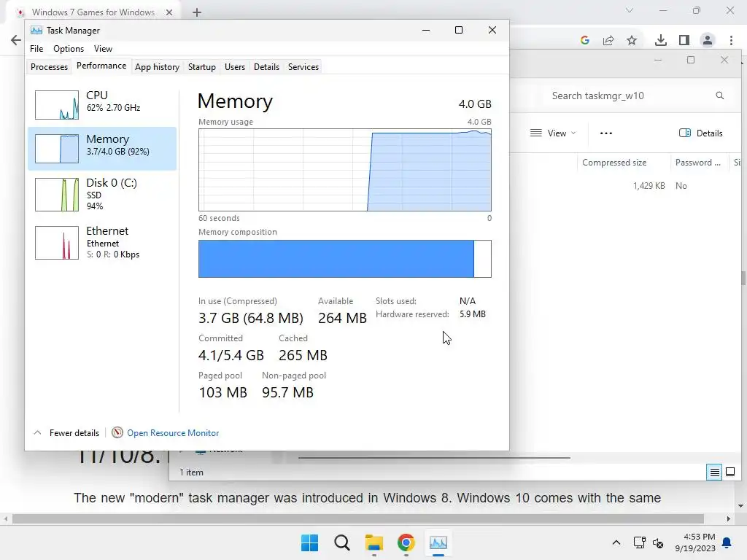Select Disk 0 (C:) performance item
The image size is (747, 560).
102,194
